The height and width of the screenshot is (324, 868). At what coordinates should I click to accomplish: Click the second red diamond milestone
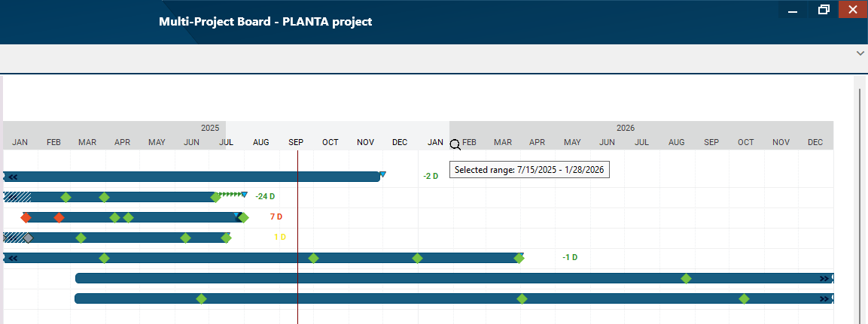point(59,217)
